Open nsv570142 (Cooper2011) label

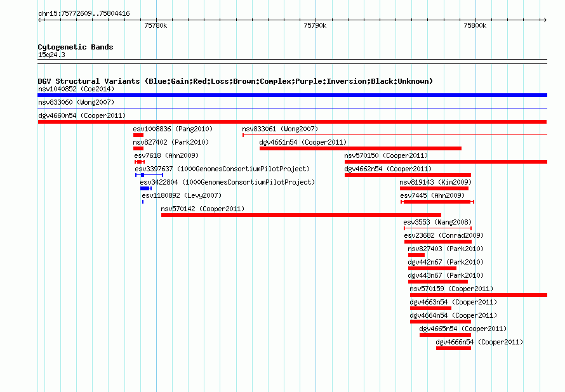pyautogui.click(x=203, y=209)
